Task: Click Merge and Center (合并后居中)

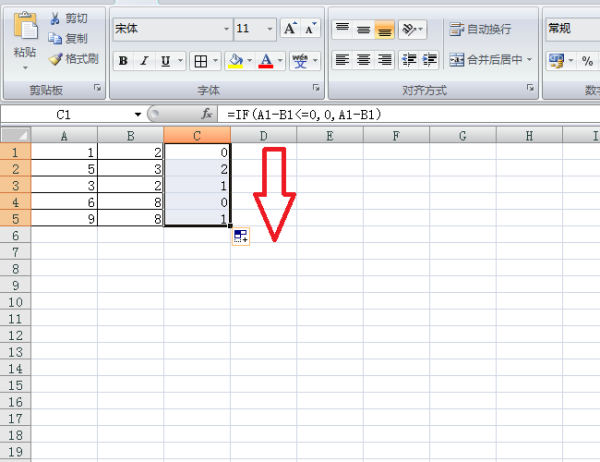Action: click(486, 60)
